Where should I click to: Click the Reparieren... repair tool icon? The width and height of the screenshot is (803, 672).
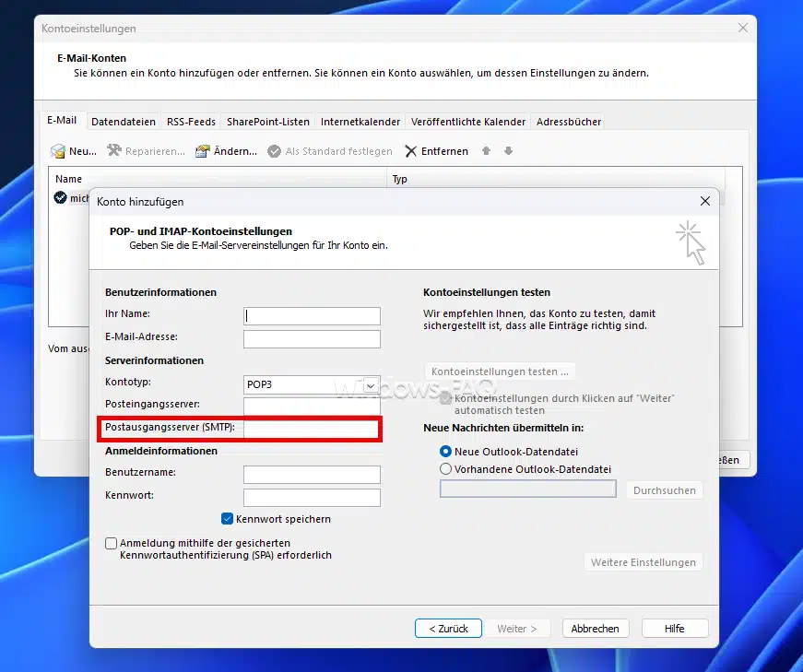click(x=114, y=151)
